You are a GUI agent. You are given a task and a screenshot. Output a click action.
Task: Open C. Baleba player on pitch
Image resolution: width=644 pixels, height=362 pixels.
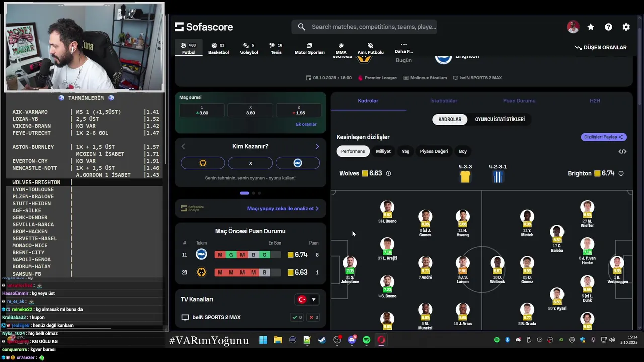tap(557, 239)
